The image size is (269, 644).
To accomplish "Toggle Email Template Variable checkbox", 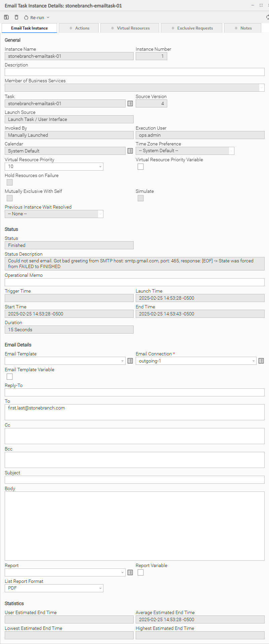I will (x=10, y=377).
